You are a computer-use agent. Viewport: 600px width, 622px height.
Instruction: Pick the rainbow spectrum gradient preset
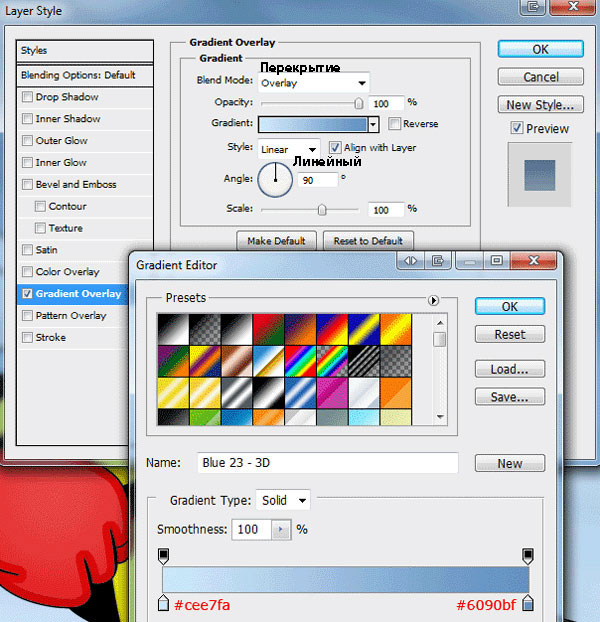coord(300,361)
